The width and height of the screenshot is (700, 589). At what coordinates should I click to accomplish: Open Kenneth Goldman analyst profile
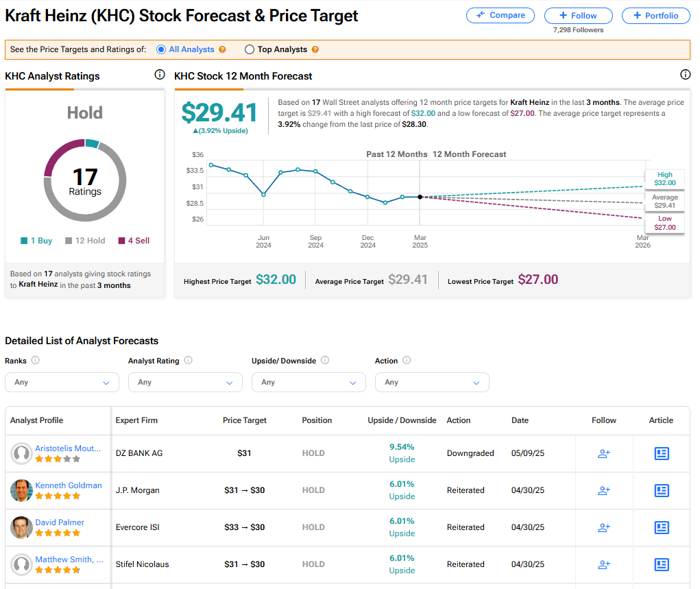tap(69, 485)
